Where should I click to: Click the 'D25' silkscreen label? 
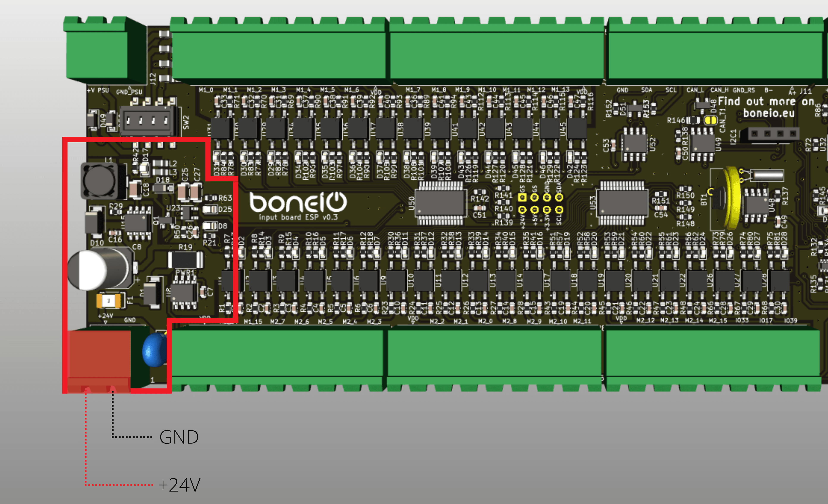225,209
